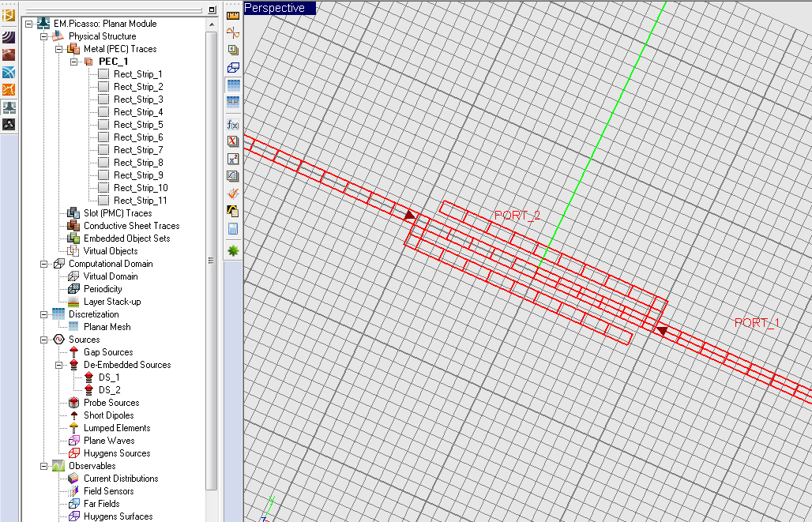
Task: Click the Planar Mesh tree item
Action: click(107, 327)
